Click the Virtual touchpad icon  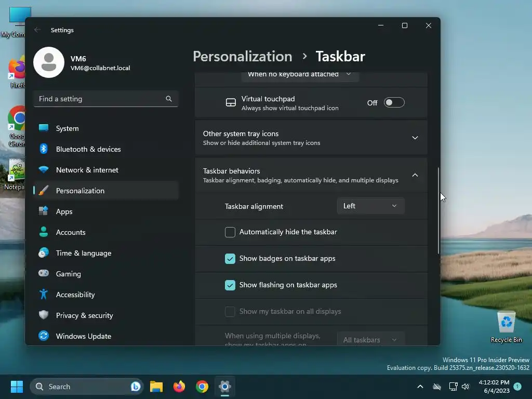point(231,102)
